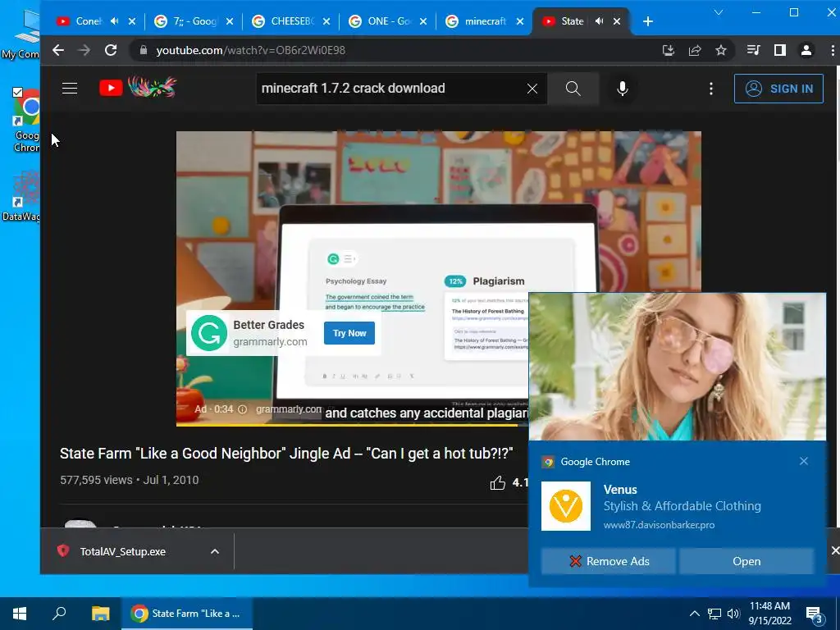Image resolution: width=840 pixels, height=630 pixels.
Task: Click the Venus yellow logo thumbnail
Action: (x=566, y=505)
